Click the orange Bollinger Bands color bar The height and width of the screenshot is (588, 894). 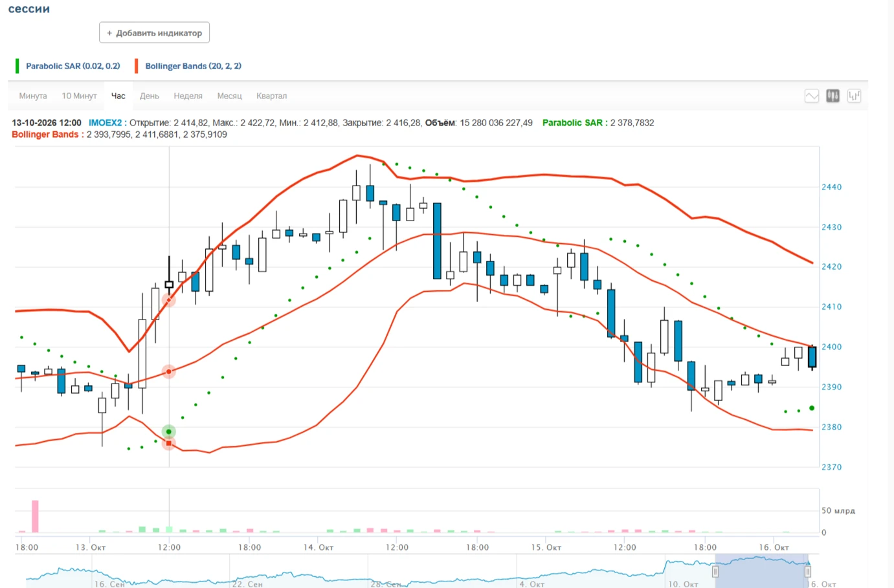pyautogui.click(x=136, y=66)
